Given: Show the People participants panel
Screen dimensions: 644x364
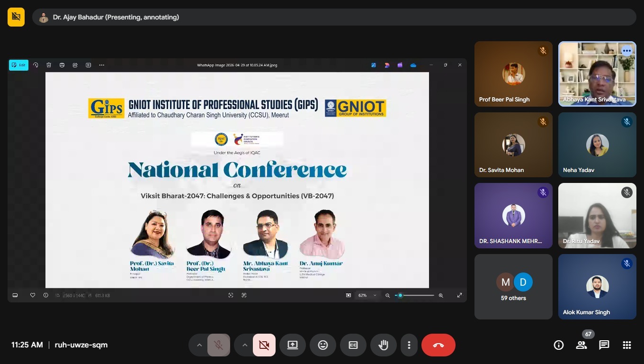Looking at the screenshot, I should click(x=581, y=345).
